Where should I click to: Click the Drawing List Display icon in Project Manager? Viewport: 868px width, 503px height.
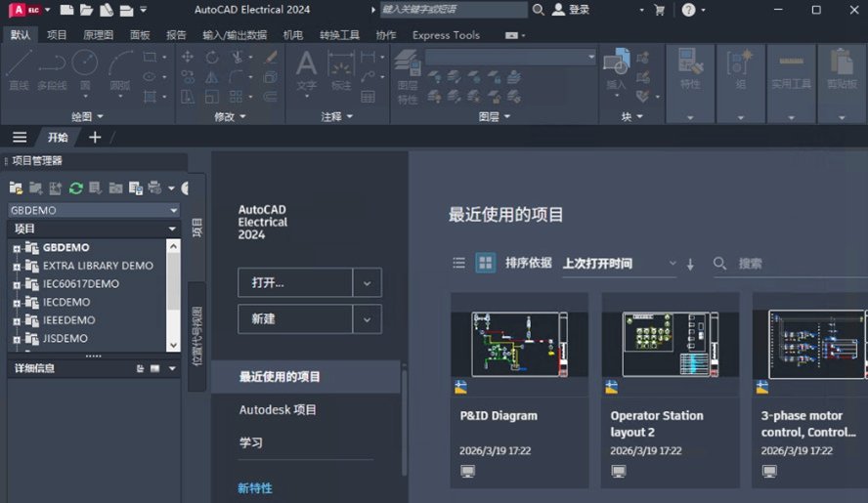coord(136,189)
